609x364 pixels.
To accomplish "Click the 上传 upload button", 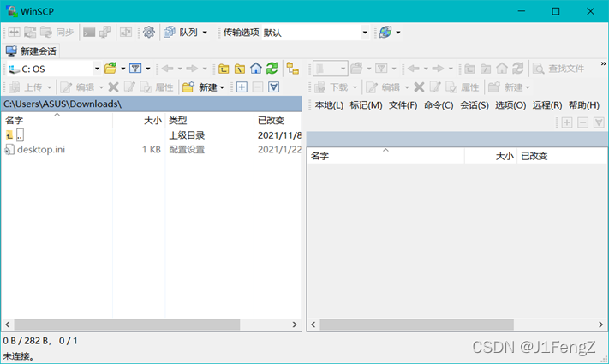I will pos(27,87).
